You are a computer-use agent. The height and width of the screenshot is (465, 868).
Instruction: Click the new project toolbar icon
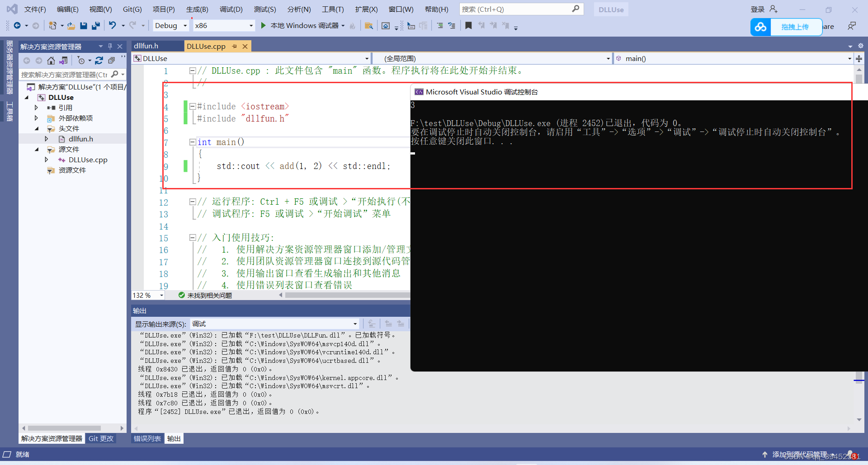pos(53,26)
